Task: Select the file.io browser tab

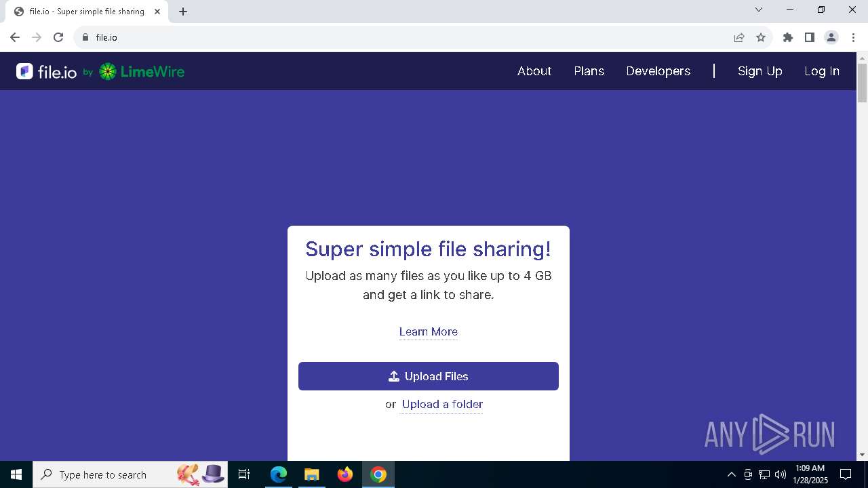Action: click(x=88, y=12)
